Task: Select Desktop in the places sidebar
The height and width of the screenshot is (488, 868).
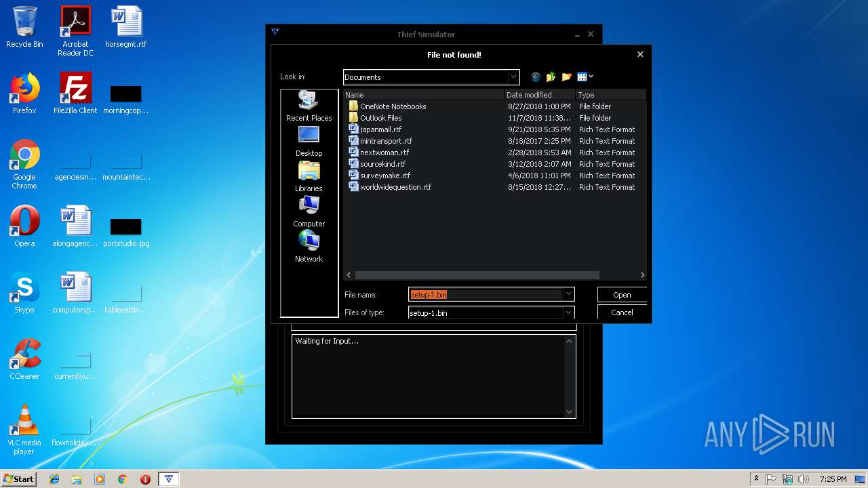Action: pos(309,142)
